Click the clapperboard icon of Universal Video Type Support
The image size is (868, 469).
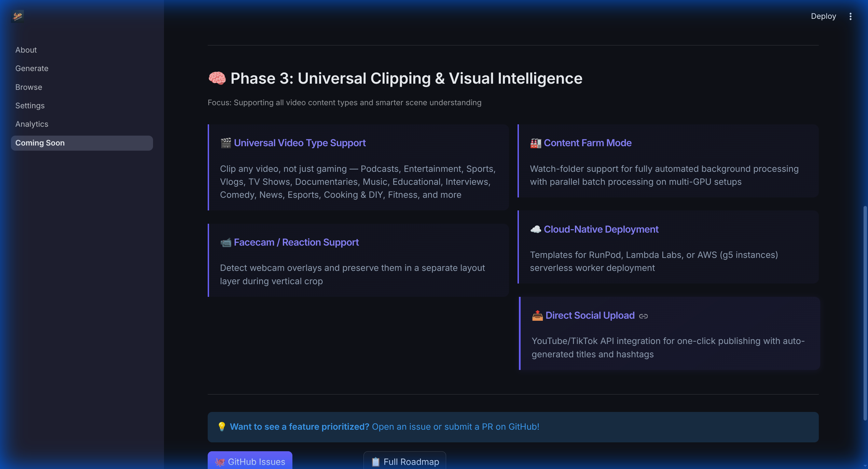point(225,143)
